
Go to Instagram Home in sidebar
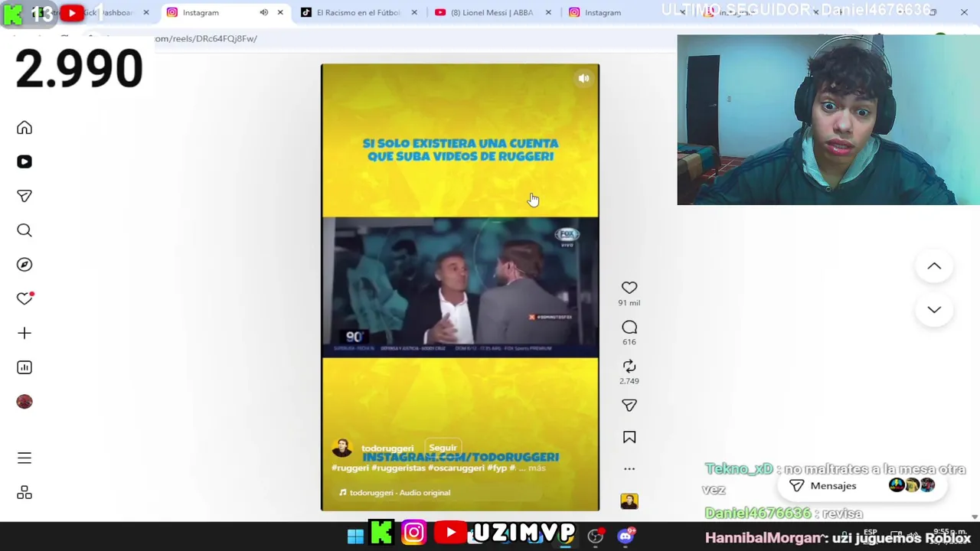point(24,128)
